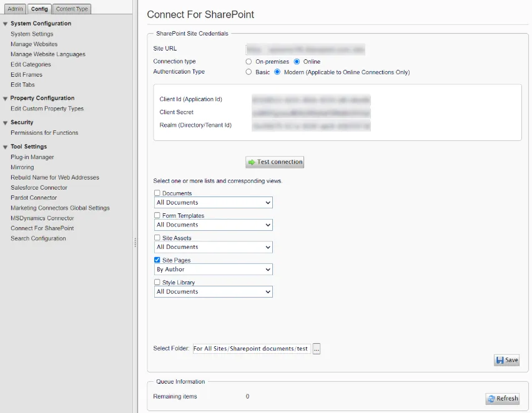The image size is (532, 413).
Task: Select Basic authentication type
Action: (x=249, y=72)
